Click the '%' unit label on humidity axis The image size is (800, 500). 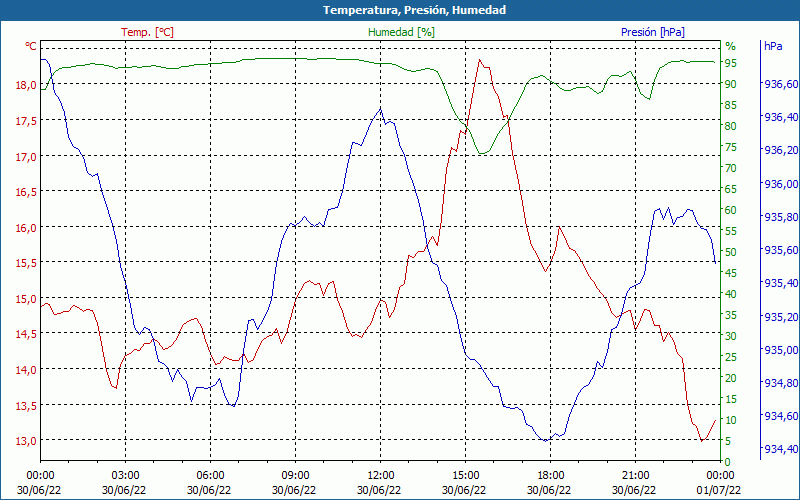tap(731, 46)
